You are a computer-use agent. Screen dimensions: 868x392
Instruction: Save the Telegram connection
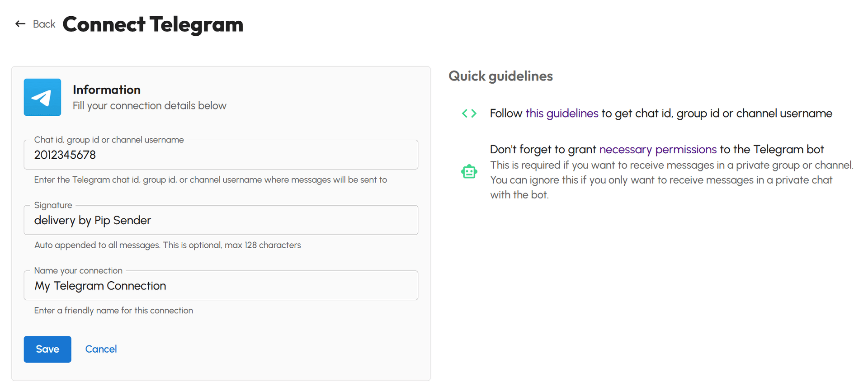tap(47, 349)
